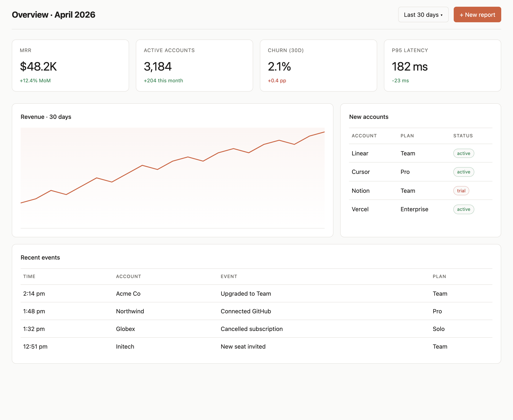Click the Acme Co account cell

[x=128, y=294]
